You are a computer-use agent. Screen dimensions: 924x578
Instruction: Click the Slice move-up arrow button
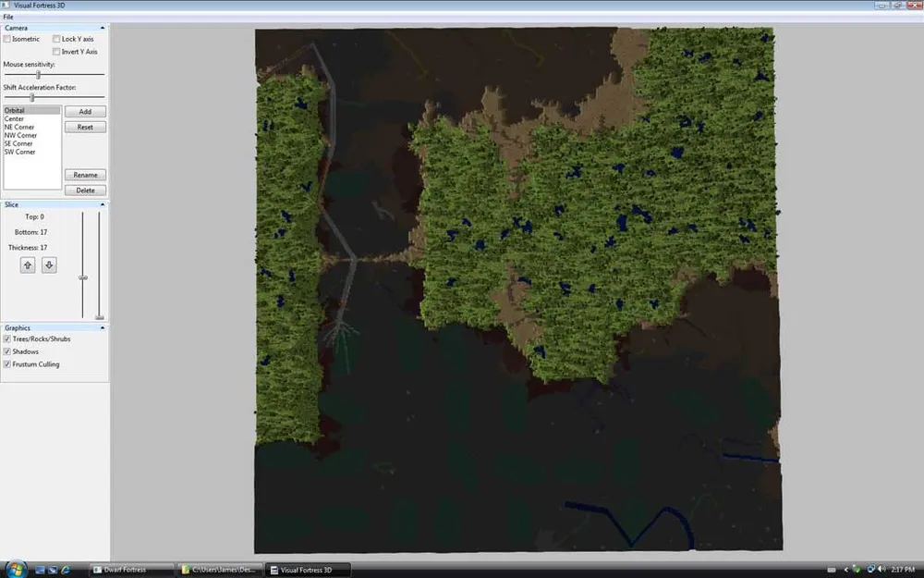28,264
